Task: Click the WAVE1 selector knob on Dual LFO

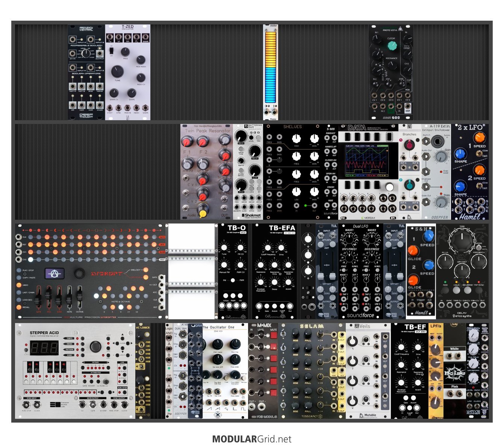Action: (x=350, y=239)
